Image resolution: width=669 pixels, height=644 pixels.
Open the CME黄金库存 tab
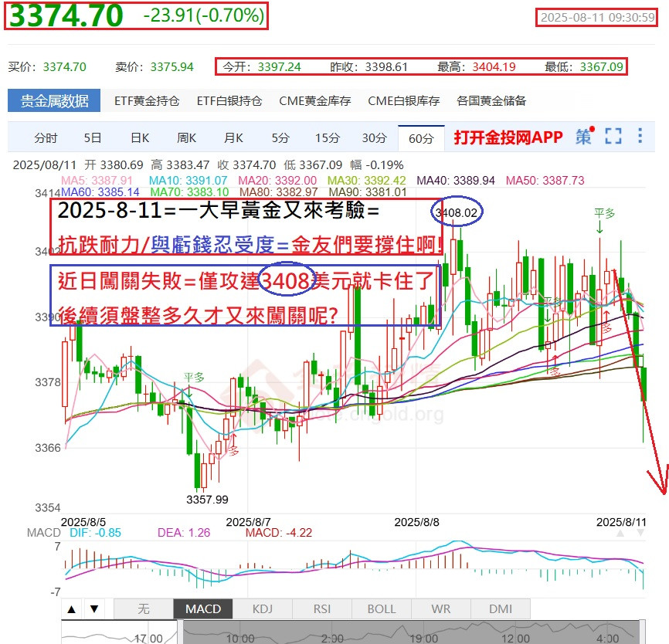[315, 101]
